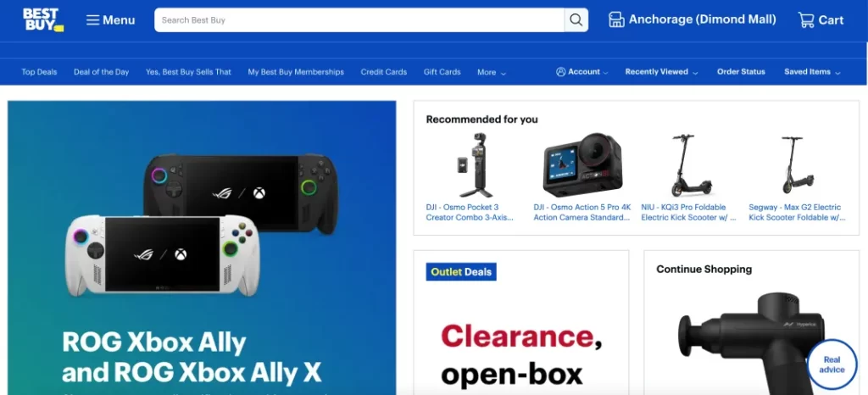
Task: Open Order Status page
Action: point(741,72)
